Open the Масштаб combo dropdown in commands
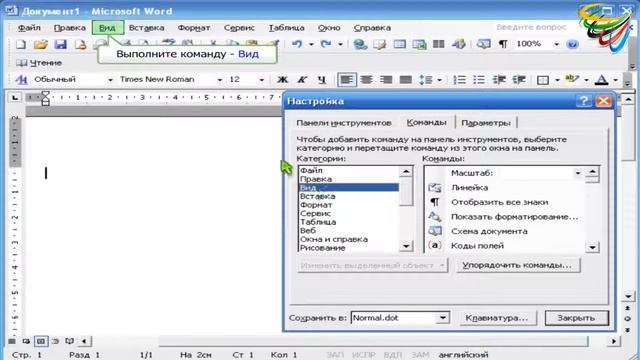This screenshot has width=640, height=360. pyautogui.click(x=578, y=173)
